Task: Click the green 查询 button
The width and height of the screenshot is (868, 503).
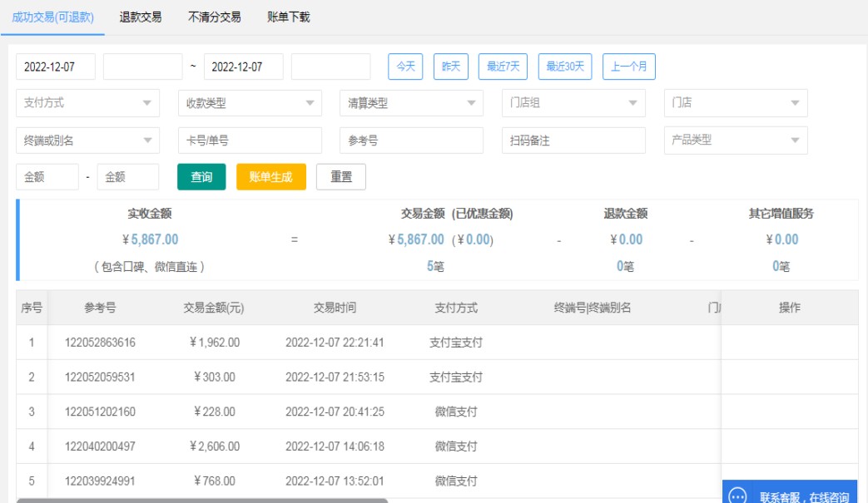Action: 201,177
